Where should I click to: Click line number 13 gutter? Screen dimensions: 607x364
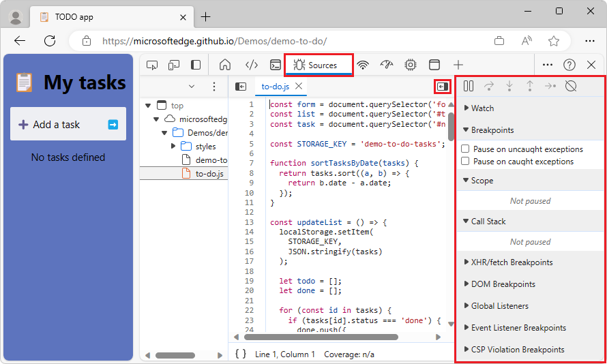pos(250,222)
